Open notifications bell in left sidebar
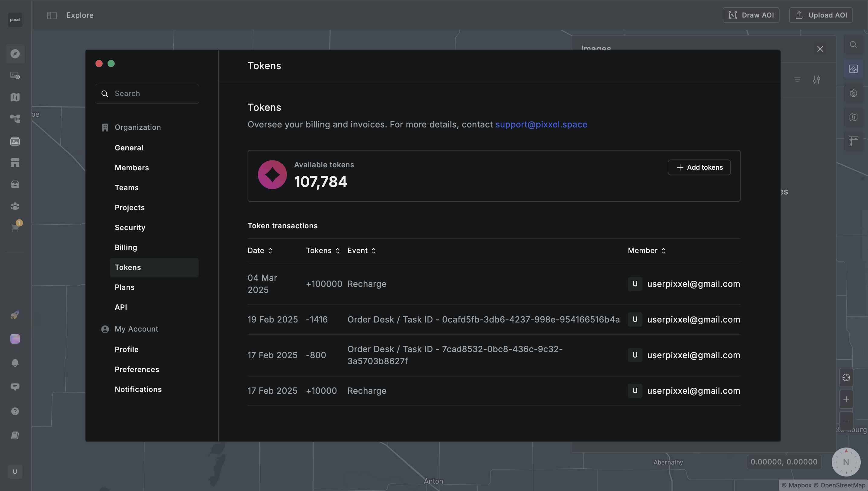 (15, 363)
